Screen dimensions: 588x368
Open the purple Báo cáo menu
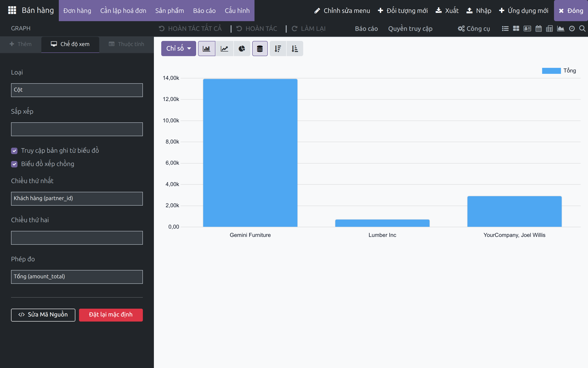[x=204, y=11]
